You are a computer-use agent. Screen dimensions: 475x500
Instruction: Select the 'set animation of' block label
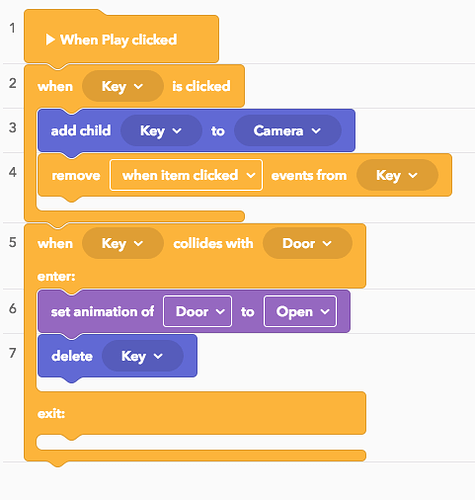point(102,312)
